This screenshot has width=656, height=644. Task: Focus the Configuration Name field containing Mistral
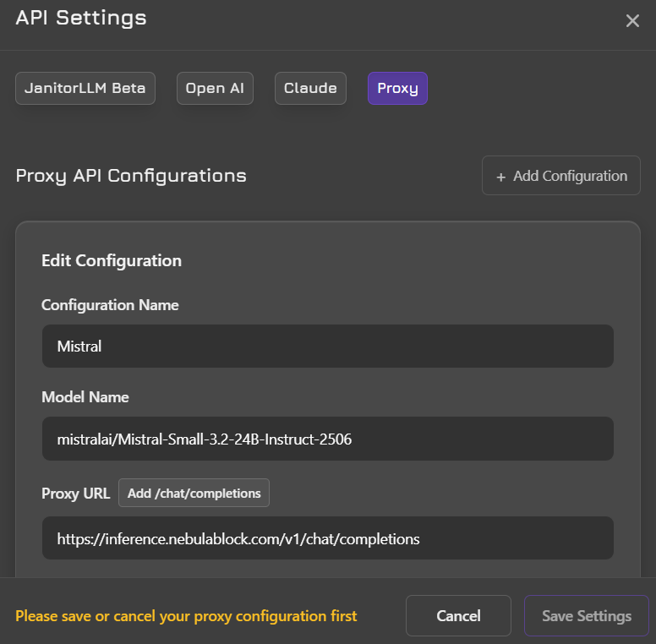328,347
